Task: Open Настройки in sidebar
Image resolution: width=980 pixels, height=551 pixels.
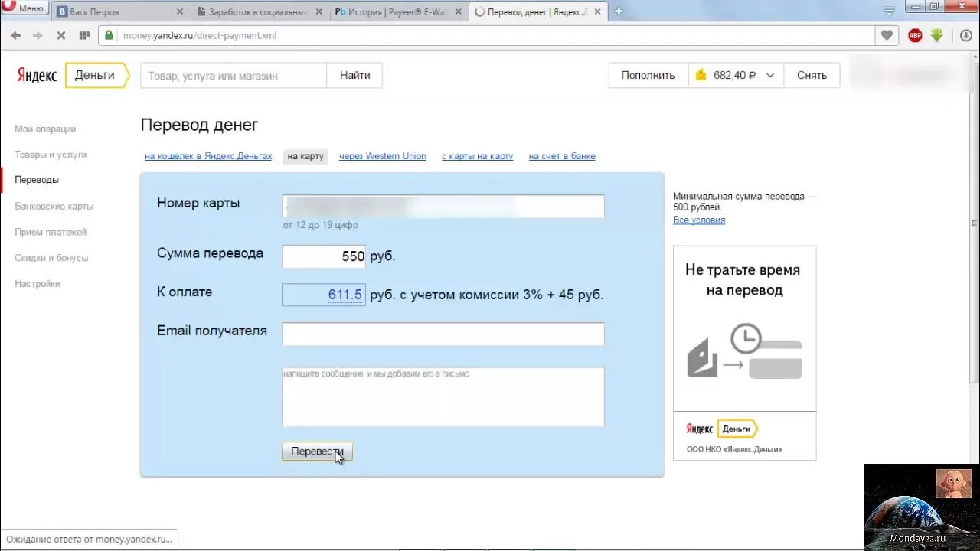Action: tap(38, 284)
